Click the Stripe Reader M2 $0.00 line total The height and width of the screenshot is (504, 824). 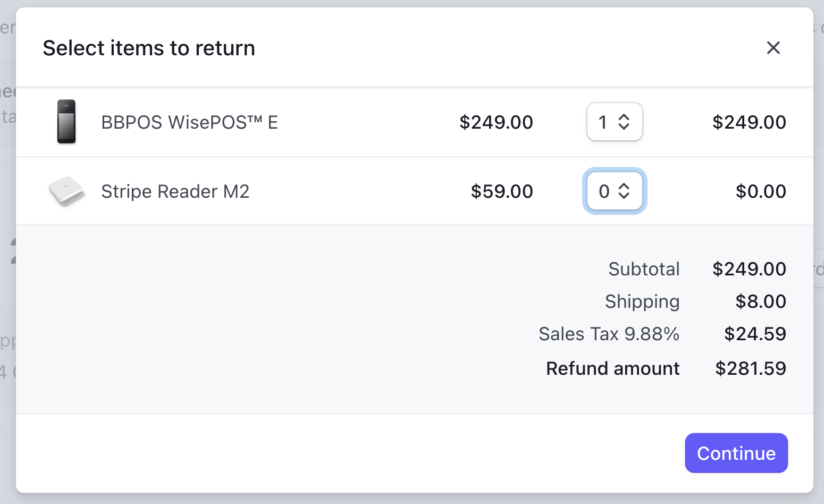[761, 191]
